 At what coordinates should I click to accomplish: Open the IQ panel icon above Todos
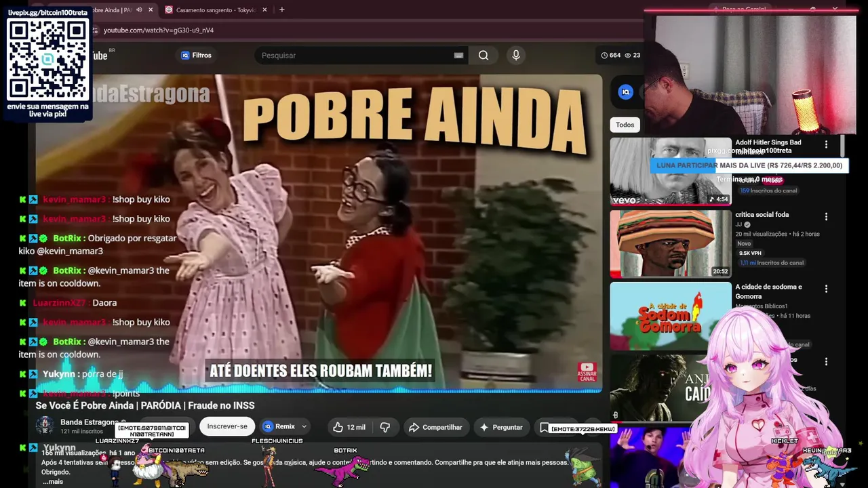(626, 92)
